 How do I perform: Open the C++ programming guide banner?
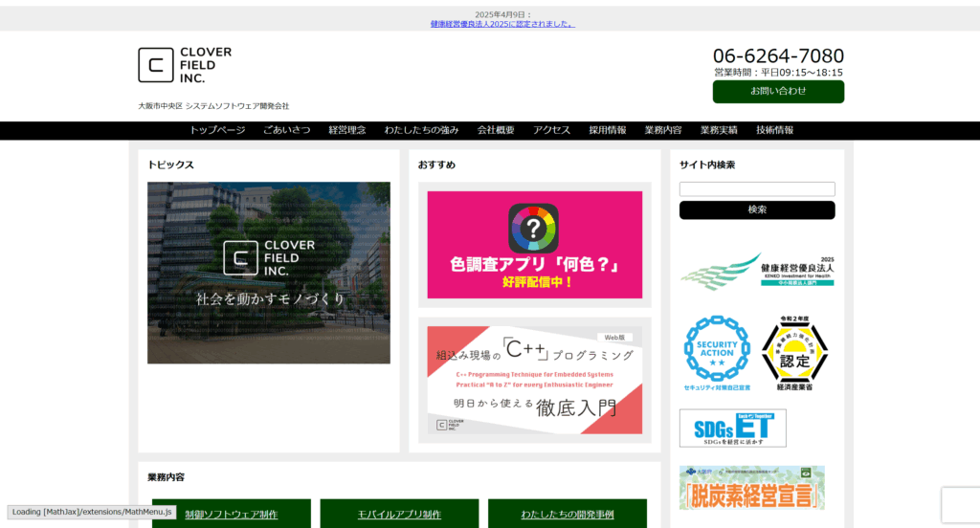pos(534,380)
